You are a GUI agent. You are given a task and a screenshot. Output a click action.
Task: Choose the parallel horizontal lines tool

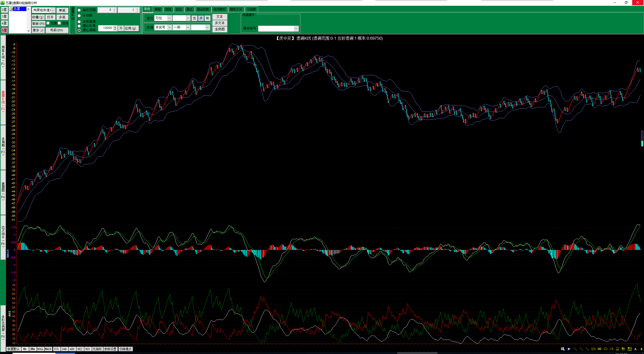pyautogui.click(x=599, y=349)
